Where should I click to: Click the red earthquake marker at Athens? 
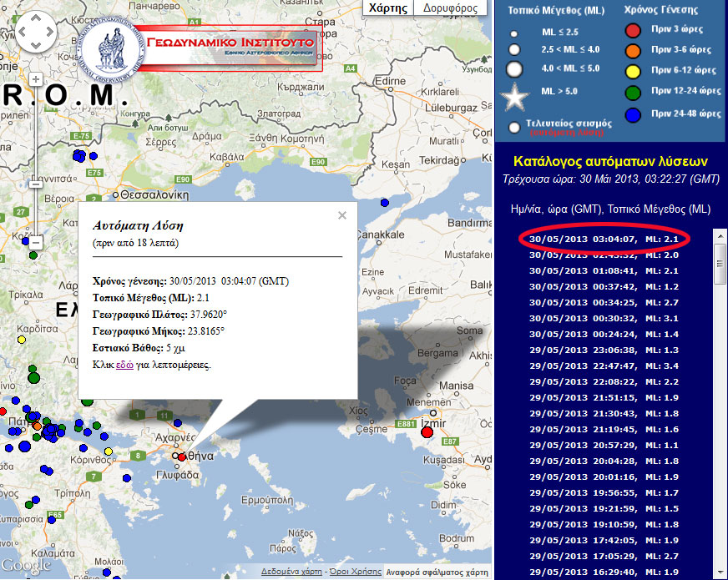(x=181, y=456)
